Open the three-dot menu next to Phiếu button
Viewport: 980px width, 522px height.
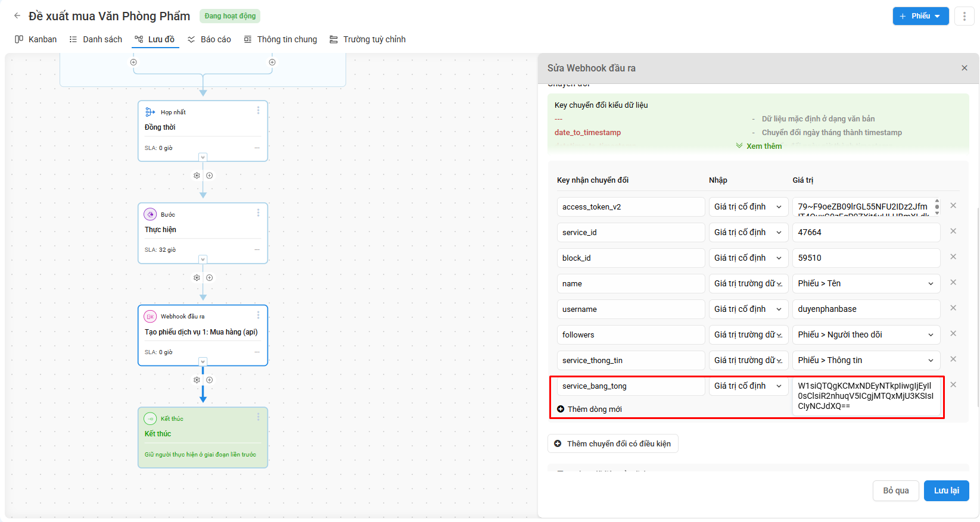pos(964,16)
